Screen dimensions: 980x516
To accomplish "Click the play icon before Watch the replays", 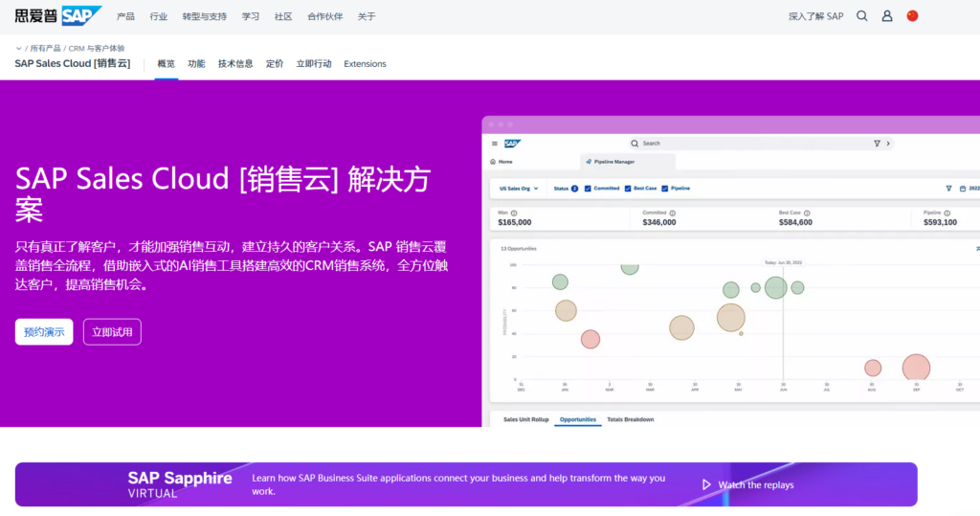I will (x=706, y=484).
